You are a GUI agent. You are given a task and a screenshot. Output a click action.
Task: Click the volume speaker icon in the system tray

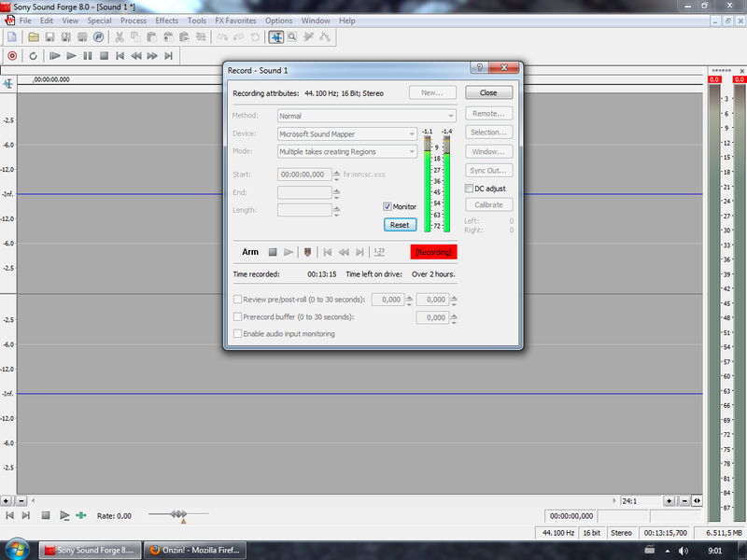click(684, 551)
